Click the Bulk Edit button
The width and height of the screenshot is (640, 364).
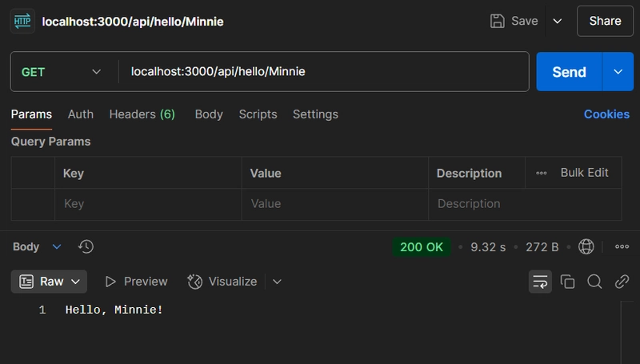tap(584, 173)
